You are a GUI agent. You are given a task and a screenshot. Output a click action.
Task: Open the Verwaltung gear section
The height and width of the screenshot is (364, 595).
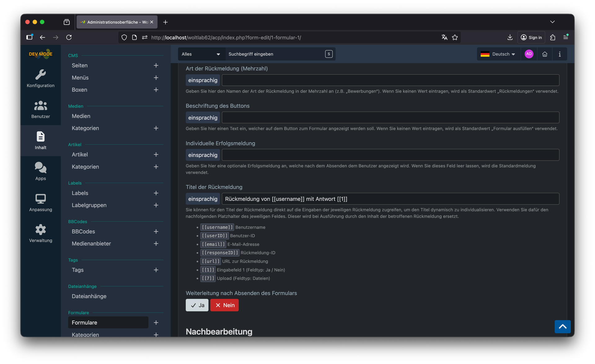[41, 233]
